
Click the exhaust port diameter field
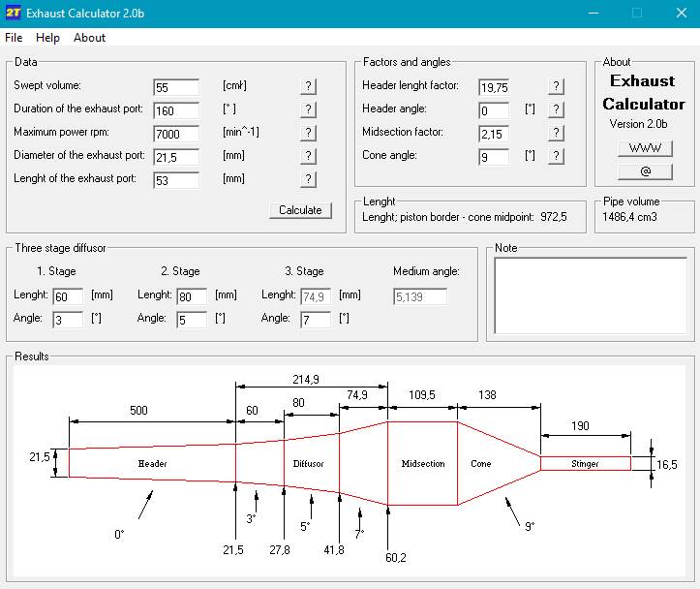click(x=176, y=157)
